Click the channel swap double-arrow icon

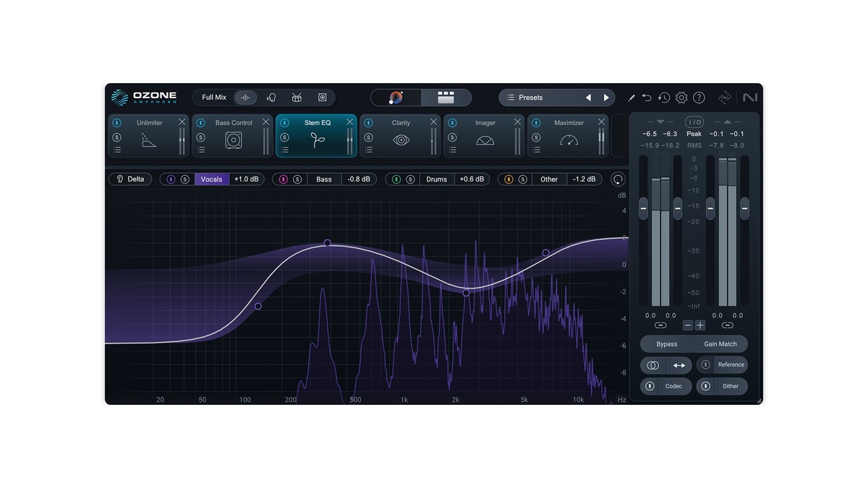[x=679, y=365]
